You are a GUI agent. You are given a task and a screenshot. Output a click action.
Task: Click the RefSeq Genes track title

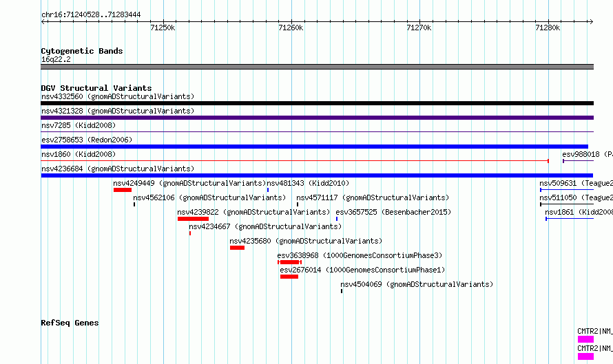tap(70, 323)
